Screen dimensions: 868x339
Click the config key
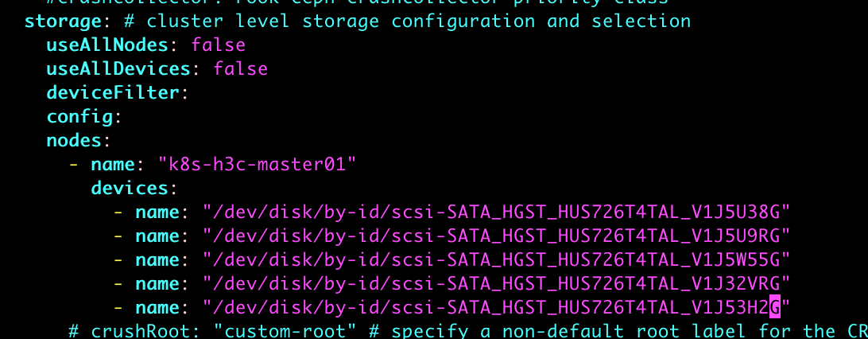coord(79,117)
